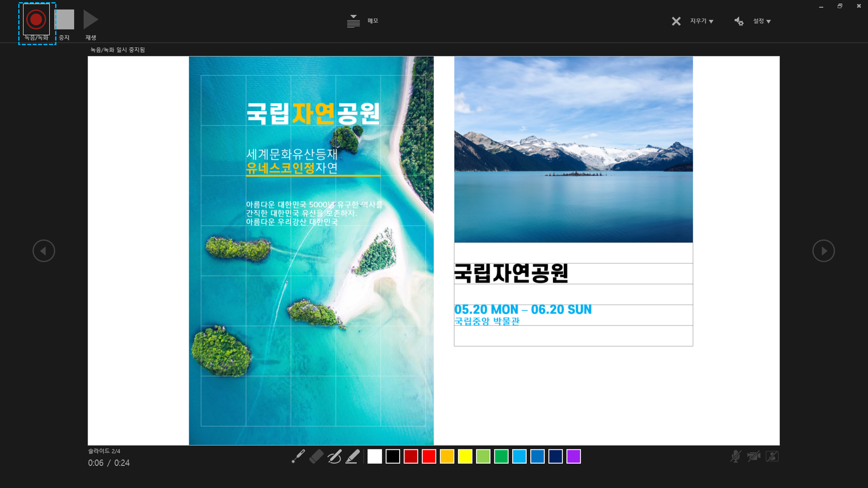Select the highlighter tool

(352, 456)
